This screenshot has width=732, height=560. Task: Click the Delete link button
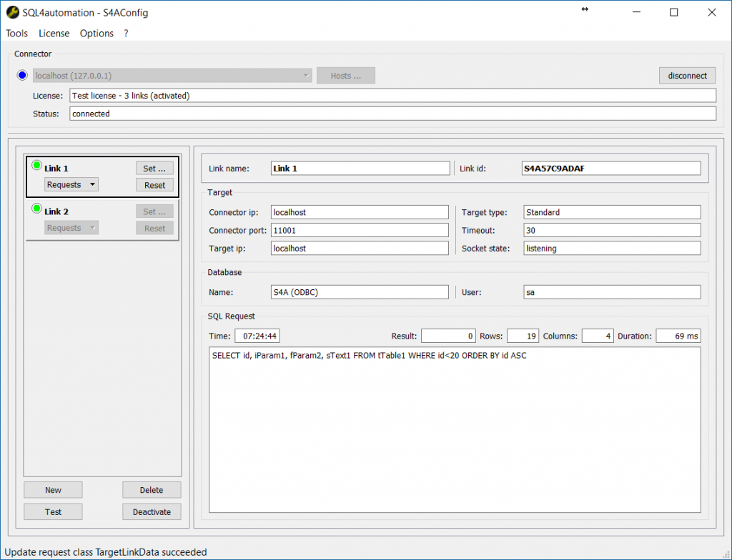[x=152, y=490]
